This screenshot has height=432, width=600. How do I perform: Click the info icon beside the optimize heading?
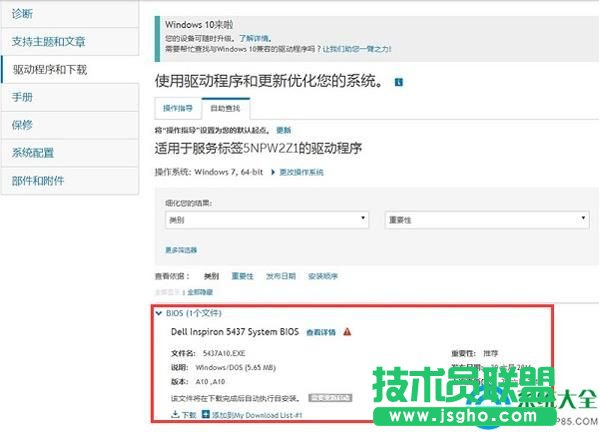tap(398, 81)
